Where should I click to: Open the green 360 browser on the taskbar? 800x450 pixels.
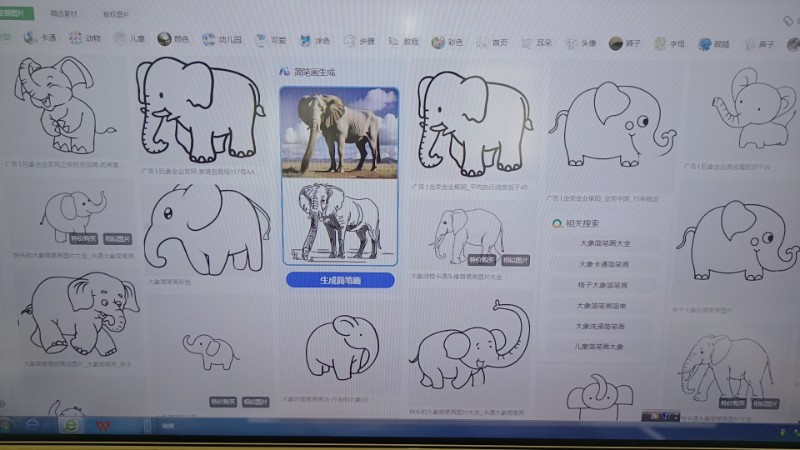click(x=71, y=425)
